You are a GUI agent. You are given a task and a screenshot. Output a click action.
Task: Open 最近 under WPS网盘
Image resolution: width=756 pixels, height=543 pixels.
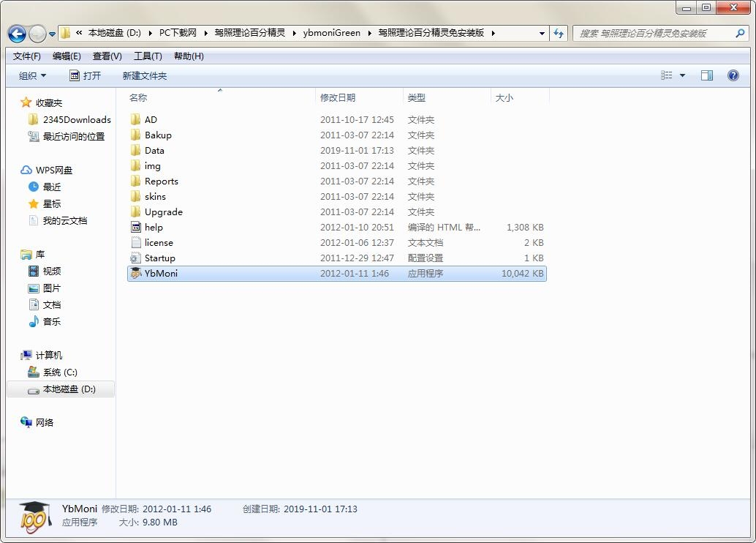(45, 187)
